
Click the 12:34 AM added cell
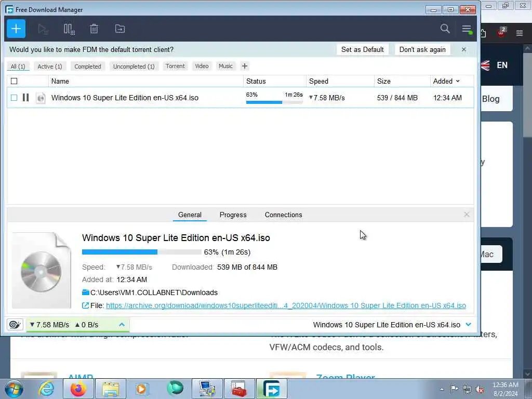[x=447, y=98]
